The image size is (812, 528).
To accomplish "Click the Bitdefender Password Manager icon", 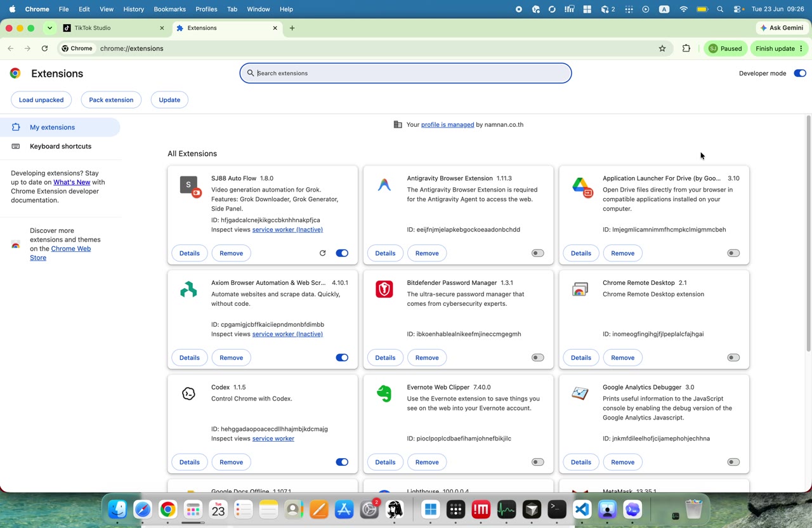I will point(384,289).
